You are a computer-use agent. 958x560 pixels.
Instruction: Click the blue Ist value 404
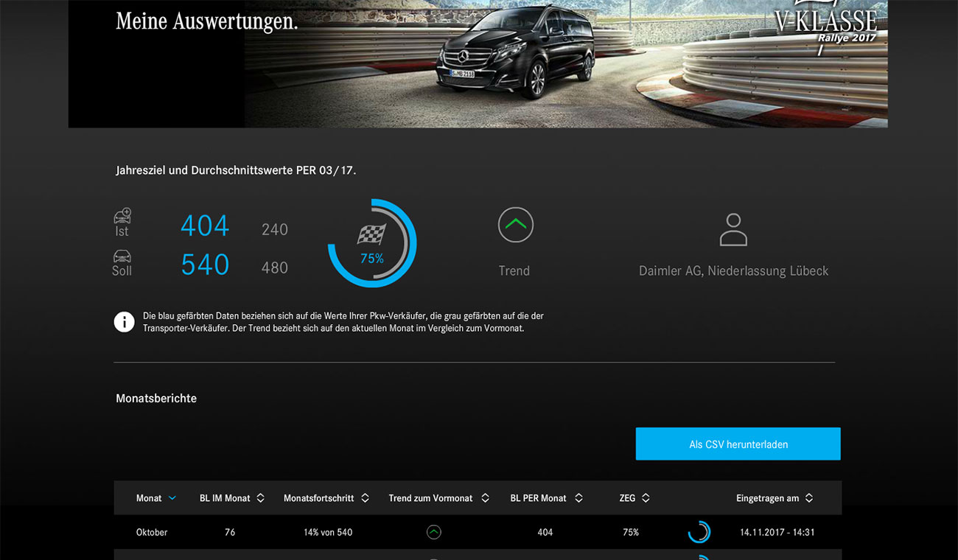[205, 225]
